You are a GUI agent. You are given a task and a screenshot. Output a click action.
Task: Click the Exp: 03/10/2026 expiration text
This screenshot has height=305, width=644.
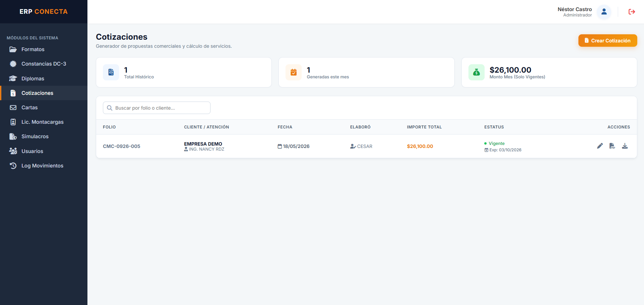pyautogui.click(x=505, y=150)
